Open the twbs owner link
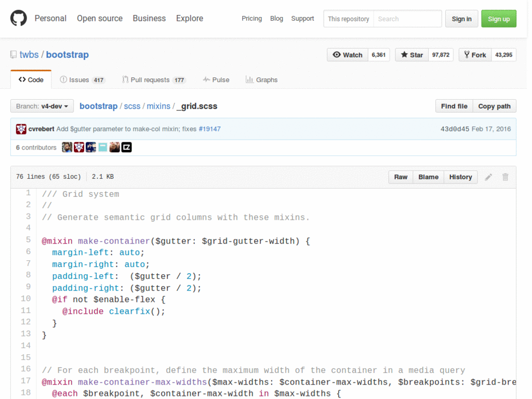Viewport: 532px width, 399px height. pos(29,55)
